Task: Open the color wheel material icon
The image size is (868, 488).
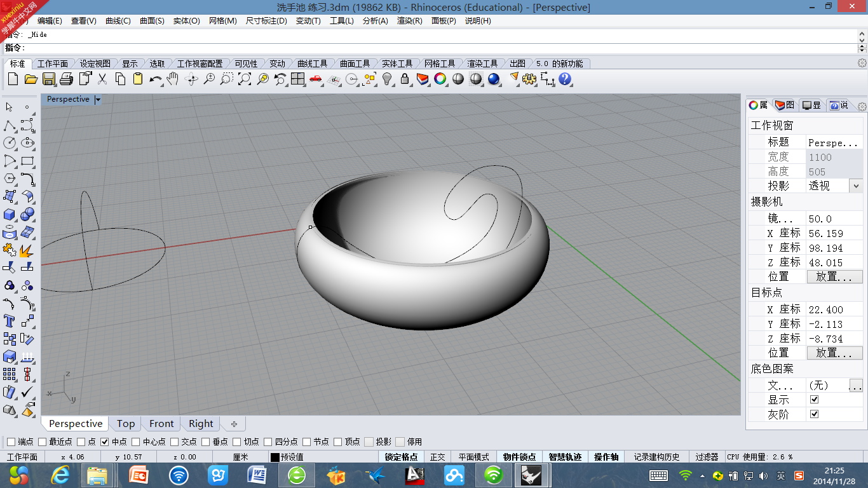Action: point(440,79)
